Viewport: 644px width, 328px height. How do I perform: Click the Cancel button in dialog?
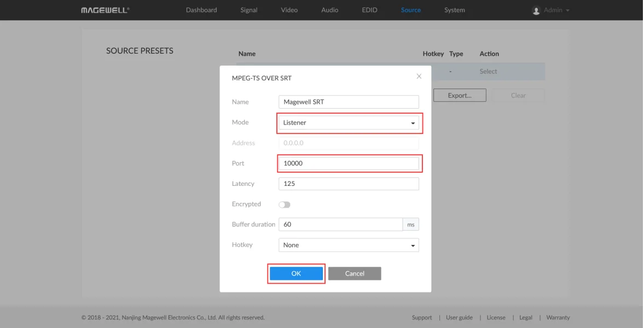point(355,273)
